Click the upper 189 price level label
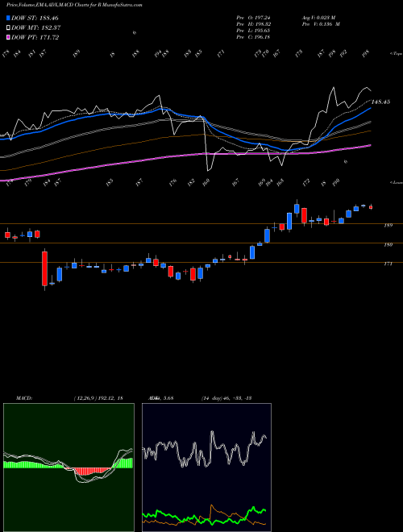This screenshot has width=403, height=532. click(x=388, y=225)
